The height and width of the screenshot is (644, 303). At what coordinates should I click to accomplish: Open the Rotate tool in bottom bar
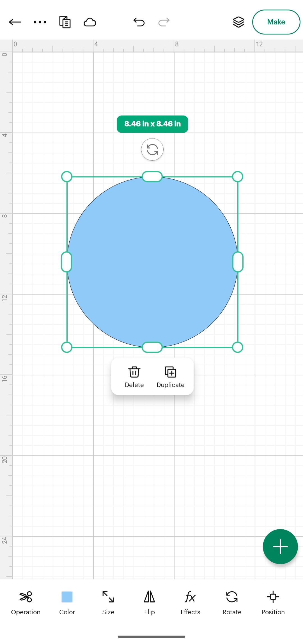(x=232, y=603)
